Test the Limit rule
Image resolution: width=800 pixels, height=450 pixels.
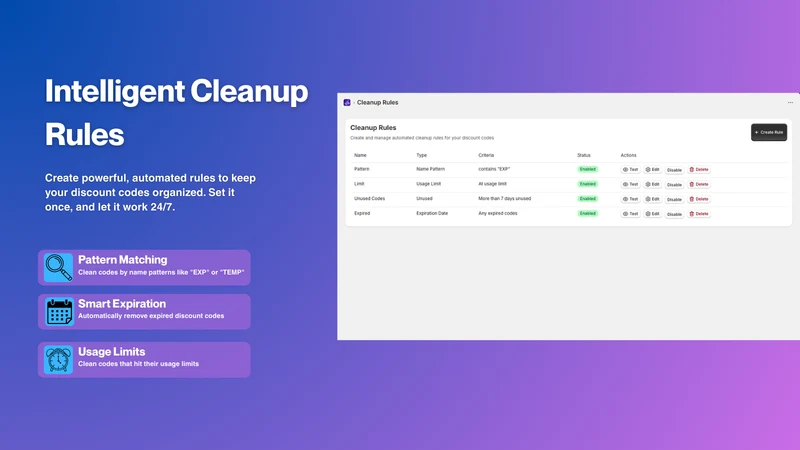[631, 184]
